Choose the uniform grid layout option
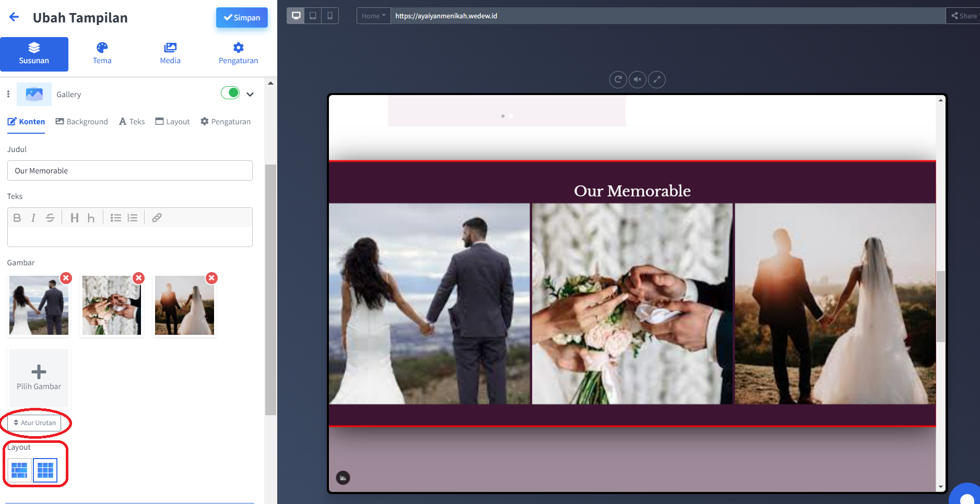This screenshot has height=504, width=980. click(45, 470)
